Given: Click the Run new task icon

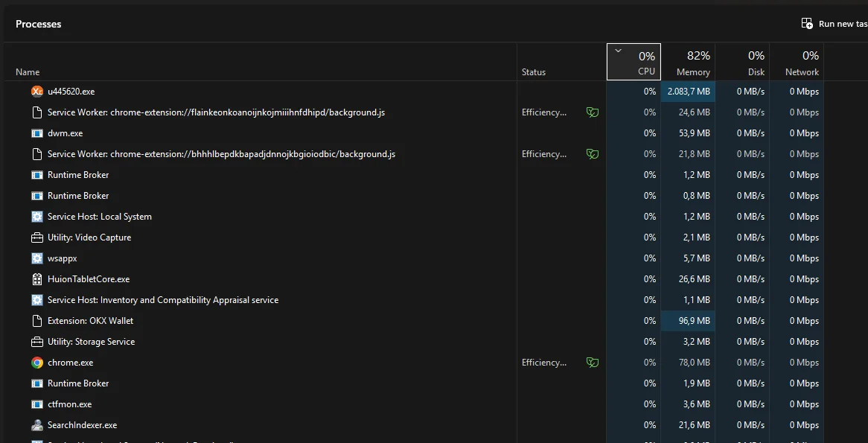Looking at the screenshot, I should (x=807, y=24).
